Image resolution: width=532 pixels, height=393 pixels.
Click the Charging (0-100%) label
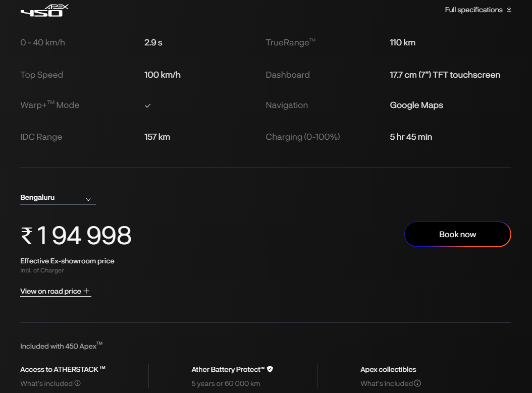303,137
